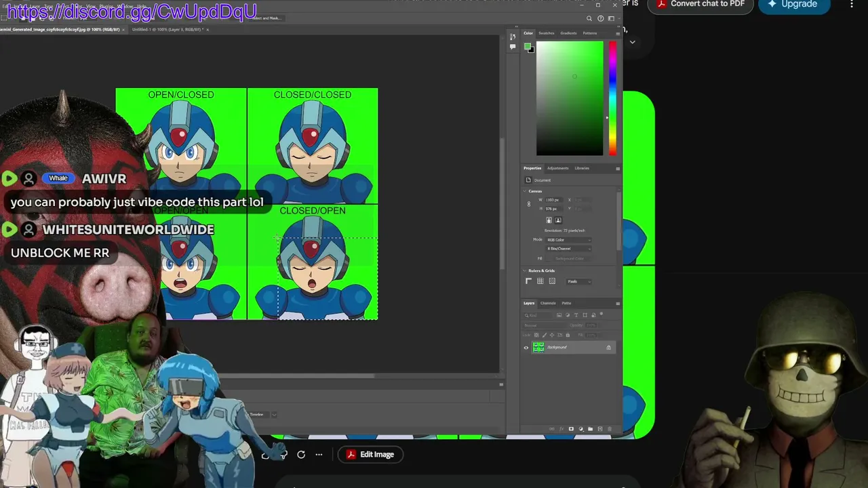Click Select and Mask button in options bar
The image size is (868, 488).
coord(266,18)
